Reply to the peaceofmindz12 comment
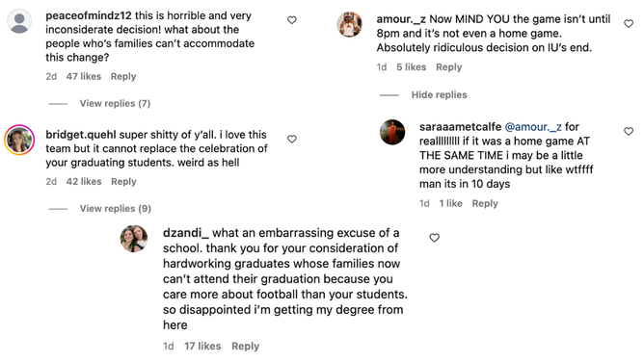This screenshot has width=644, height=362. pos(123,77)
